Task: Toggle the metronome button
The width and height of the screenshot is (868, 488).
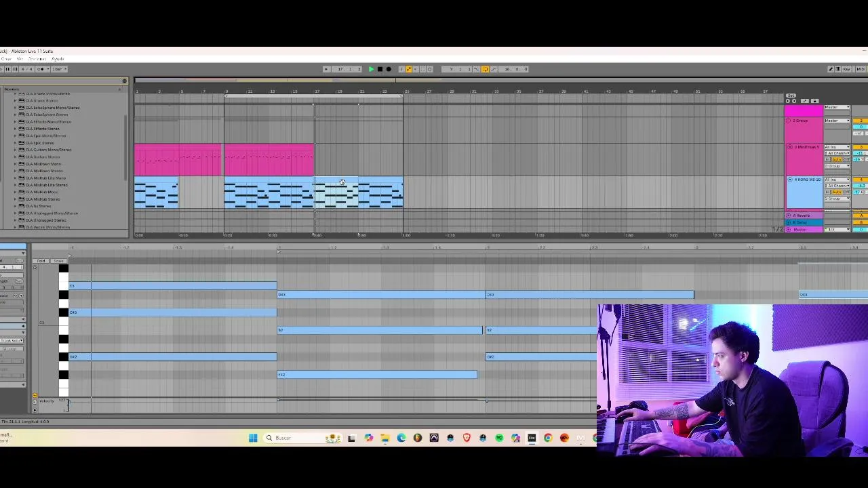Action: point(41,69)
